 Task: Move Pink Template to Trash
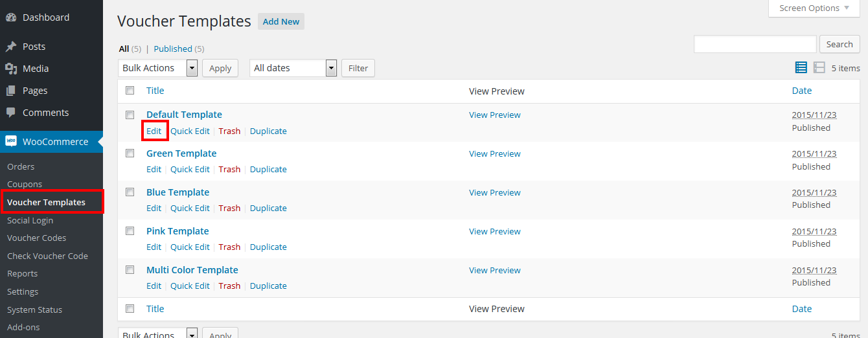[229, 247]
